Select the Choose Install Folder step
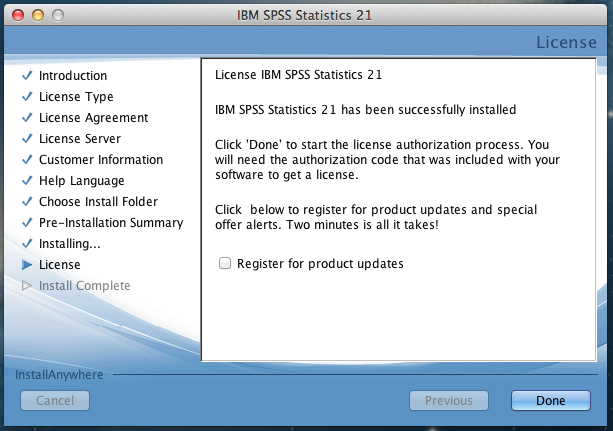Screen dimensions: 613x431 (96, 202)
